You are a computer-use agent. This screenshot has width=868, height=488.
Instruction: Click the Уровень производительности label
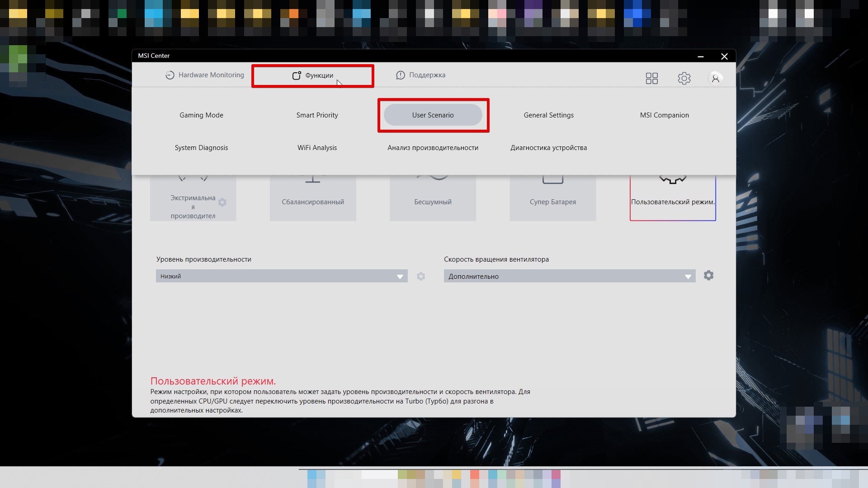coord(203,259)
